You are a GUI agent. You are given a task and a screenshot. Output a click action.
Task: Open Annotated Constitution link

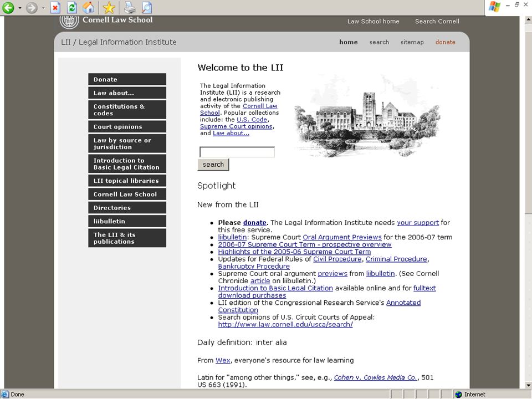(x=403, y=303)
